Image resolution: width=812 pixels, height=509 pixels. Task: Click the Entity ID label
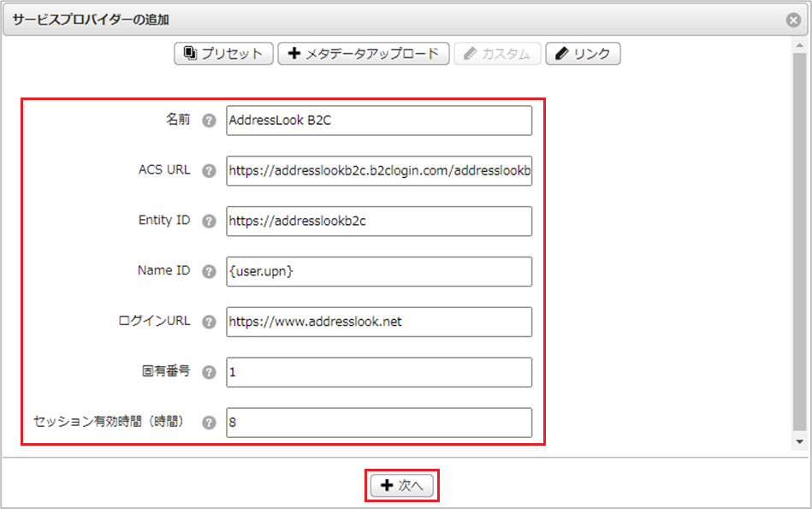tap(164, 220)
